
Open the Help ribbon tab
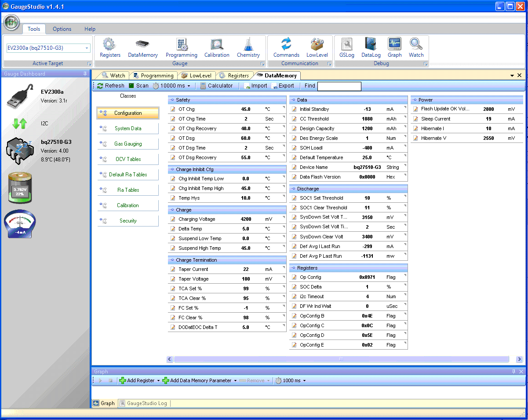pos(90,29)
